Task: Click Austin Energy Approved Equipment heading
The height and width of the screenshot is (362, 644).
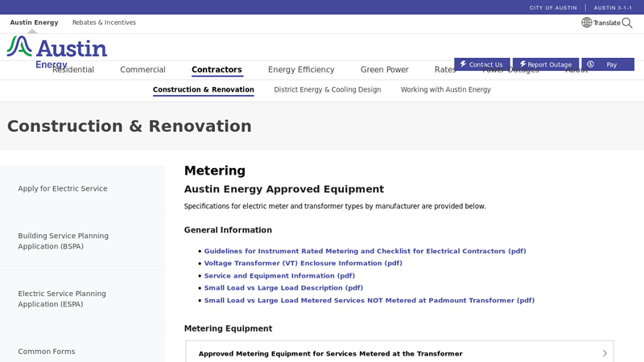Action: pos(284,189)
